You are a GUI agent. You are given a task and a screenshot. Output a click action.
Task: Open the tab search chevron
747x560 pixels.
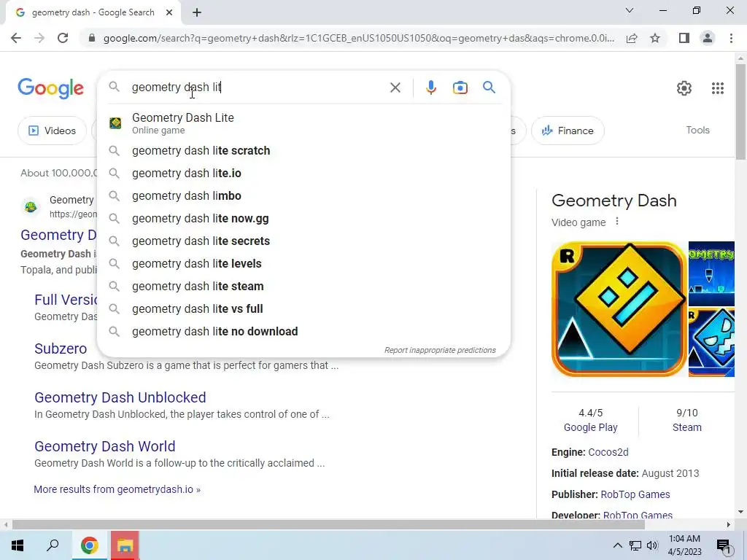click(630, 10)
